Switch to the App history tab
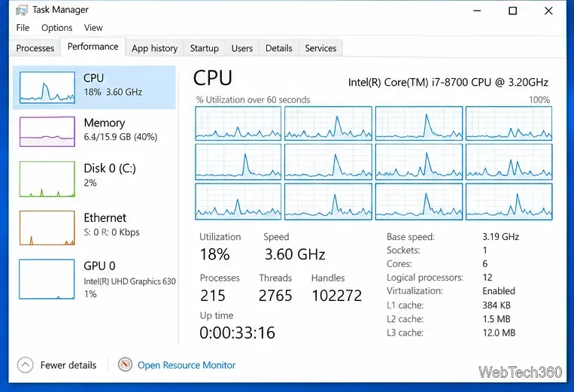The image size is (574, 392). click(154, 48)
